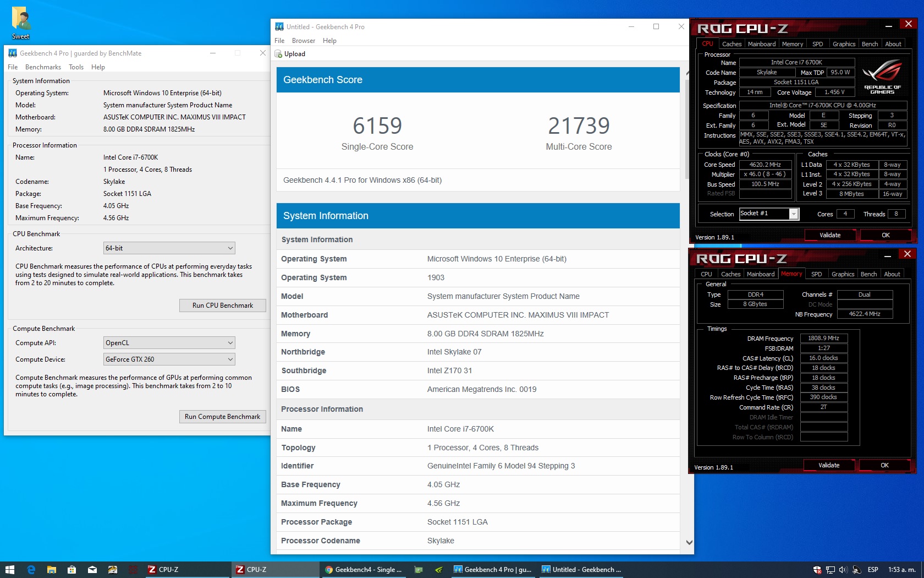Open Microsoft Store from the taskbar
The width and height of the screenshot is (924, 578).
[71, 570]
